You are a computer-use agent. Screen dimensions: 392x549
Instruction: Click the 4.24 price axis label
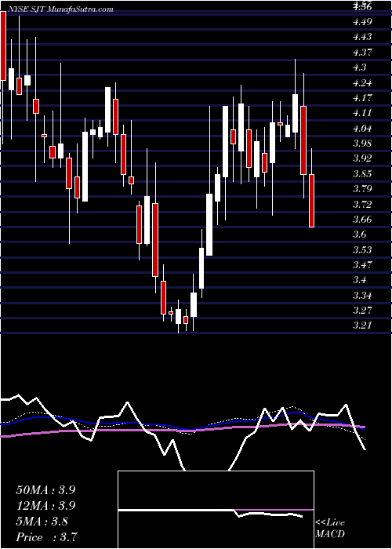tap(362, 83)
